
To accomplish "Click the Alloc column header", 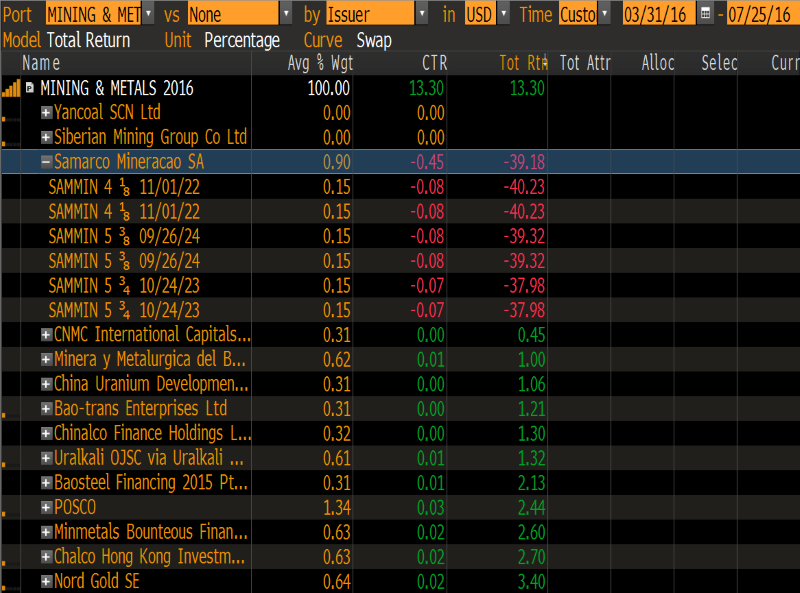I will coord(658,63).
